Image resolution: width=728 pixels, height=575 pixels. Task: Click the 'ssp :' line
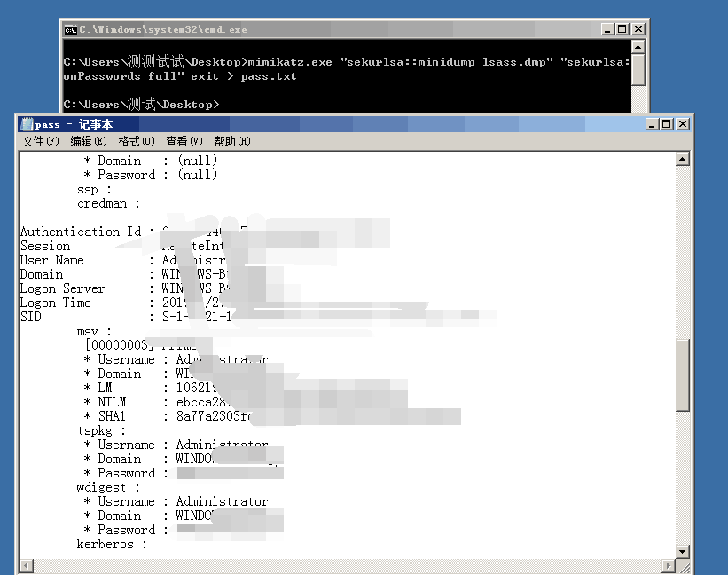pos(94,190)
